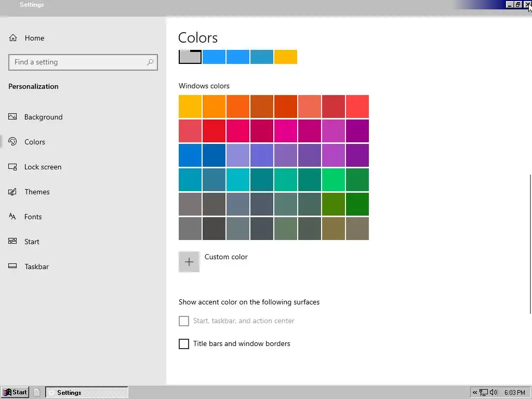Image resolution: width=532 pixels, height=399 pixels.
Task: Click the Lock screen monitor icon
Action: coord(13,167)
